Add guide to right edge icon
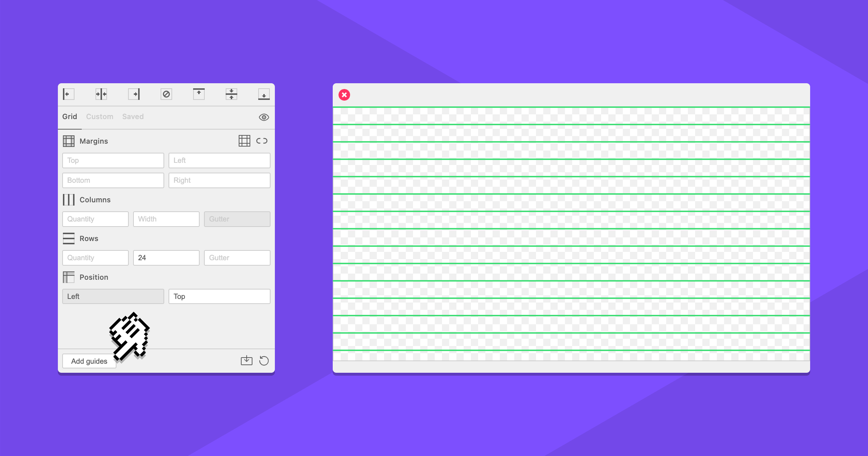The width and height of the screenshot is (868, 456). (x=134, y=94)
